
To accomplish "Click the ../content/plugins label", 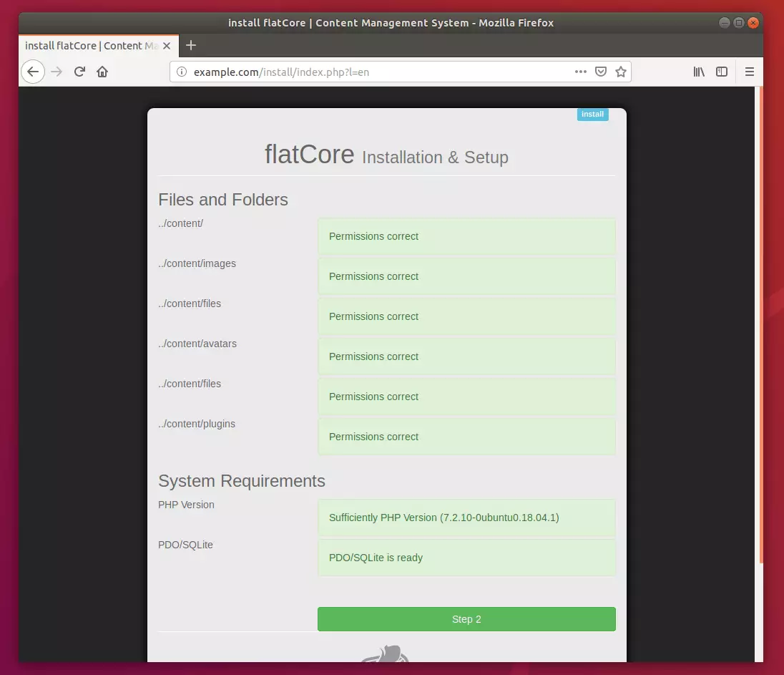I will (x=197, y=424).
